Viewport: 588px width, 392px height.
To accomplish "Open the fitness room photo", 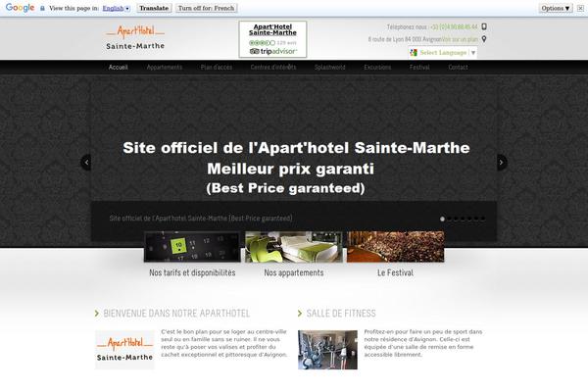I will [x=327, y=350].
